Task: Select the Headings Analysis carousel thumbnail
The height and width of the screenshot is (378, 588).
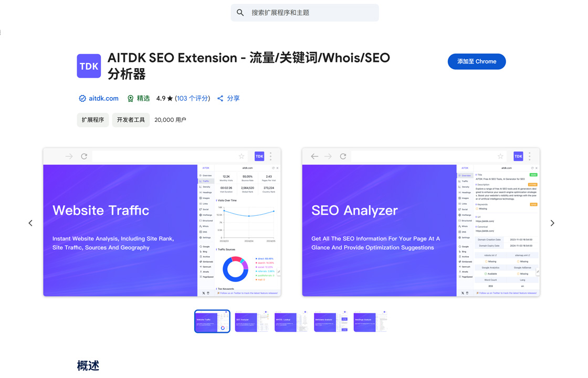Action: 371,321
